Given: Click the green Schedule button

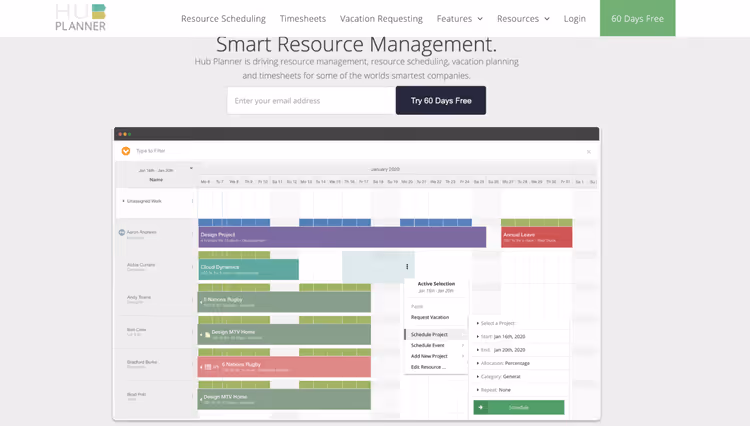Looking at the screenshot, I should pyautogui.click(x=519, y=407).
